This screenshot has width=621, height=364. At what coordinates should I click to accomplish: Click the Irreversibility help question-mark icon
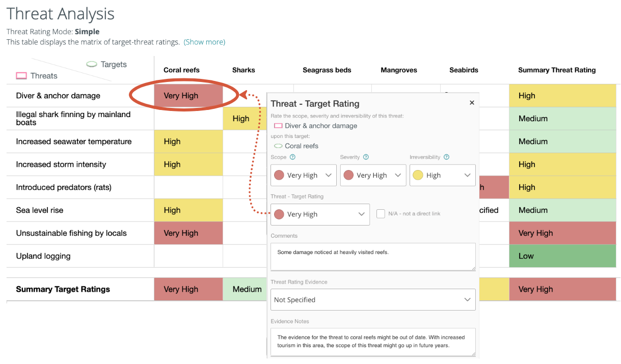pyautogui.click(x=446, y=157)
